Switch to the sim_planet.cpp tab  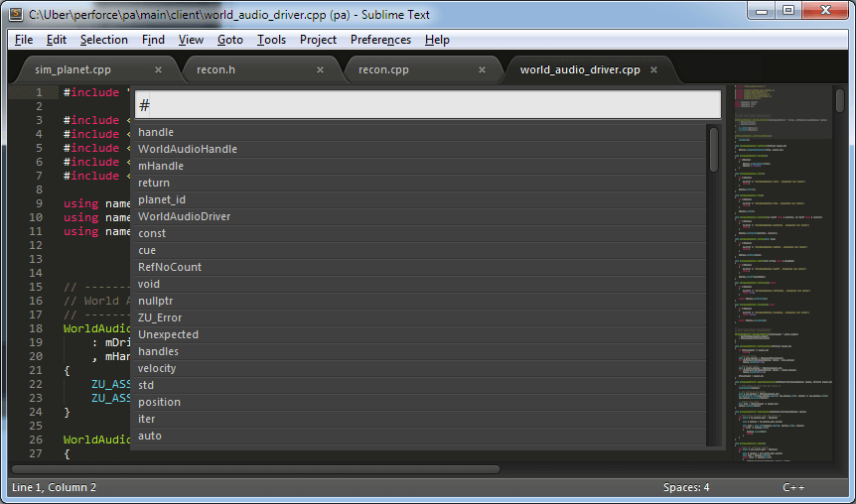[x=72, y=70]
